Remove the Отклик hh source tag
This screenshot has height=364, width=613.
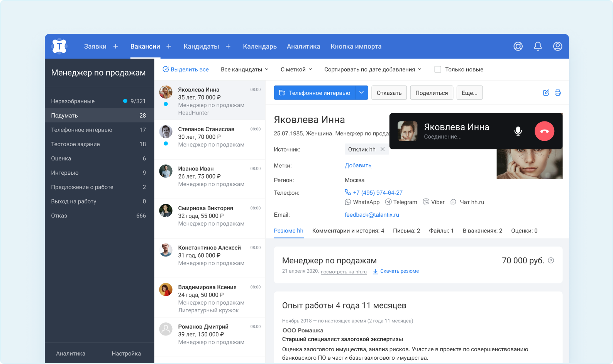pos(383,149)
